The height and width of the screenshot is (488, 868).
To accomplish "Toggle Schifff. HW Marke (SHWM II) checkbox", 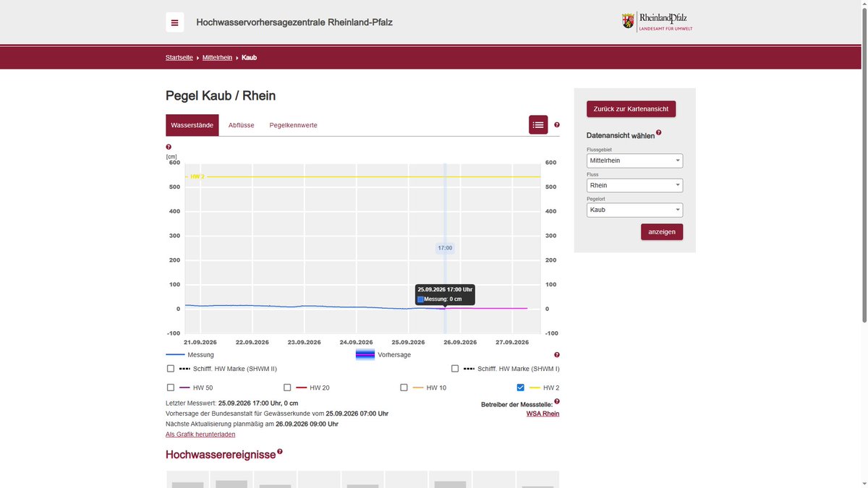I will point(171,369).
